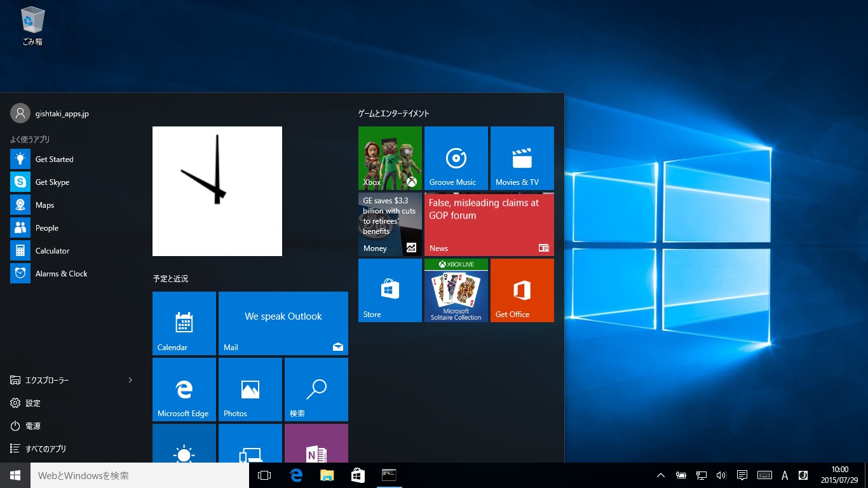Screen dimensions: 868x488
Task: Click the volume speaker icon
Action: [x=721, y=475]
